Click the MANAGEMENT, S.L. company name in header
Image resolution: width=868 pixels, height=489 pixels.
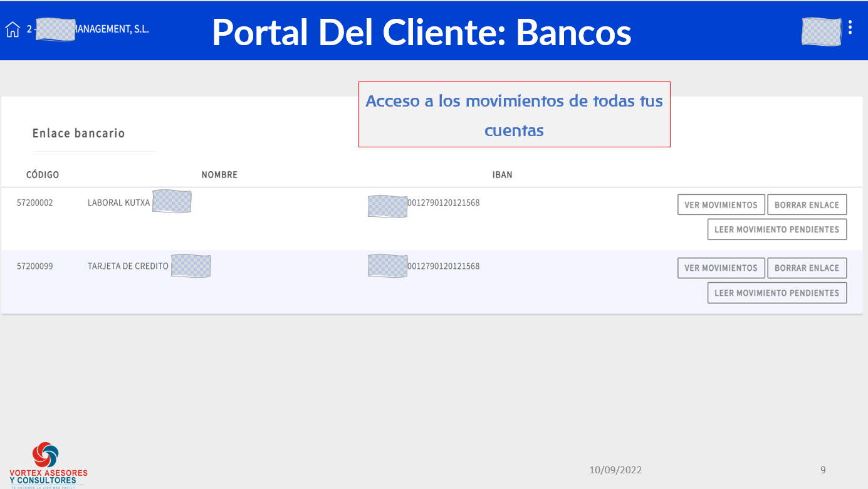tap(112, 29)
